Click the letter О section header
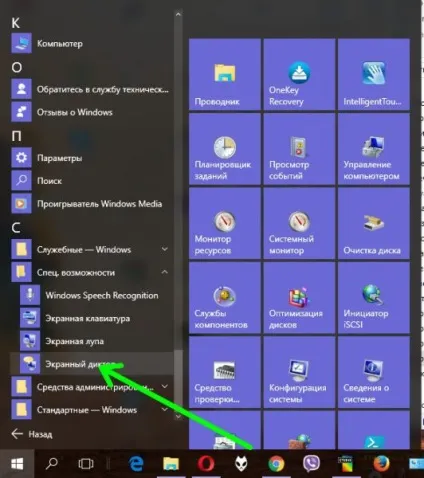The image size is (424, 478). (17, 67)
